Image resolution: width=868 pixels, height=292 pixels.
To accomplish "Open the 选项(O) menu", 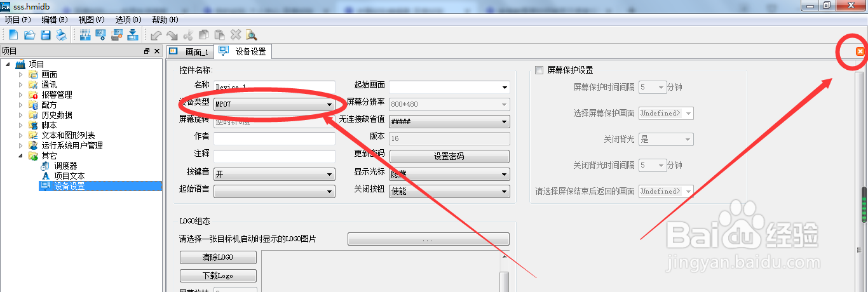I will point(127,20).
